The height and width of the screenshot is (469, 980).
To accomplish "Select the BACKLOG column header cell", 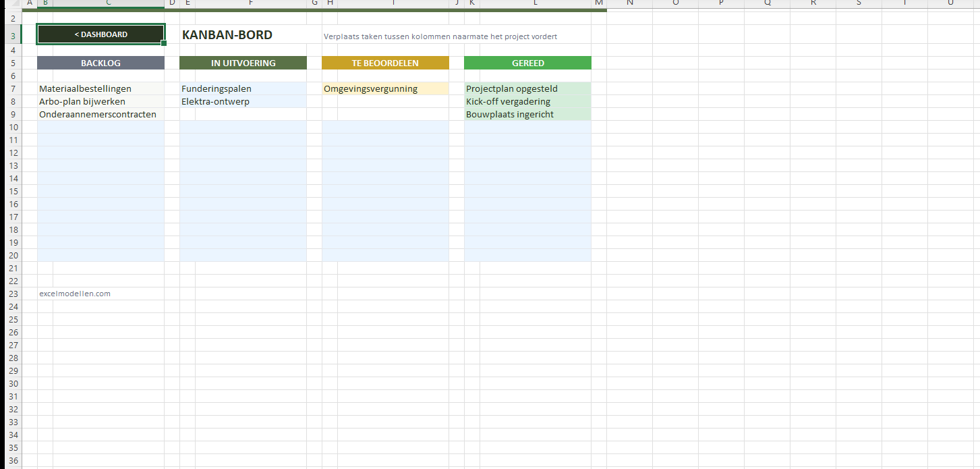I will 100,63.
